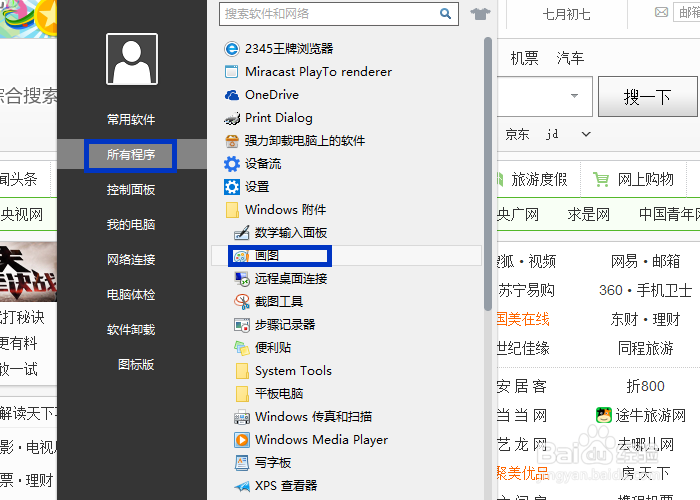
Task: Open the 汽车 tab
Action: pos(570,58)
